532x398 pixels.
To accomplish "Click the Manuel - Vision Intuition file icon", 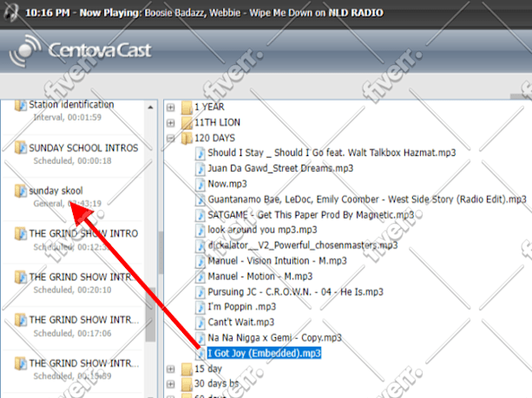I will point(200,261).
